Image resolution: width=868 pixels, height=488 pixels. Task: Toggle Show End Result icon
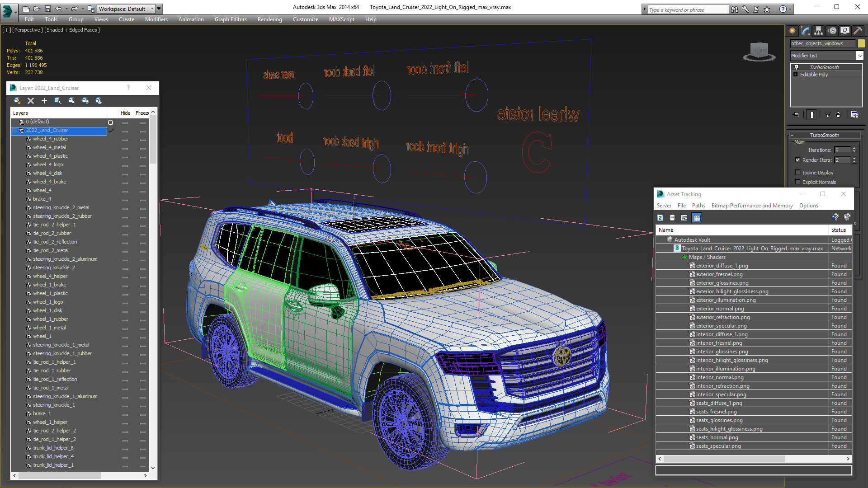[x=812, y=115]
